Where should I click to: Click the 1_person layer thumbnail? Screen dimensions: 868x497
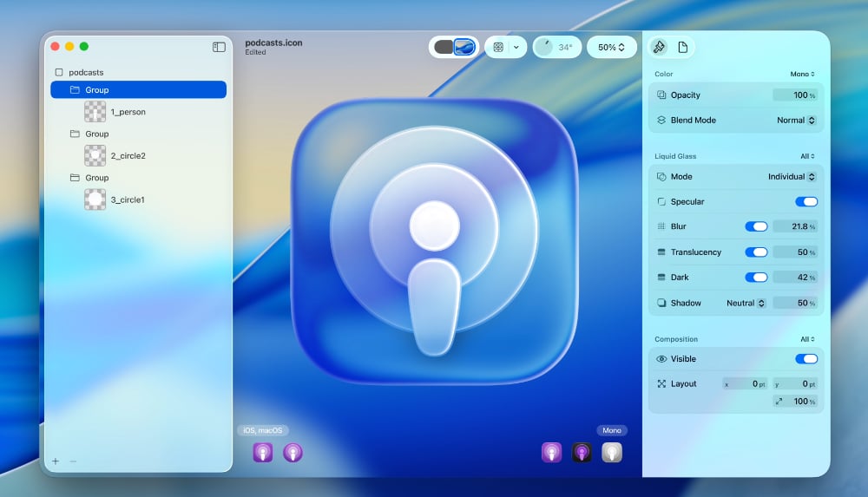coord(95,112)
